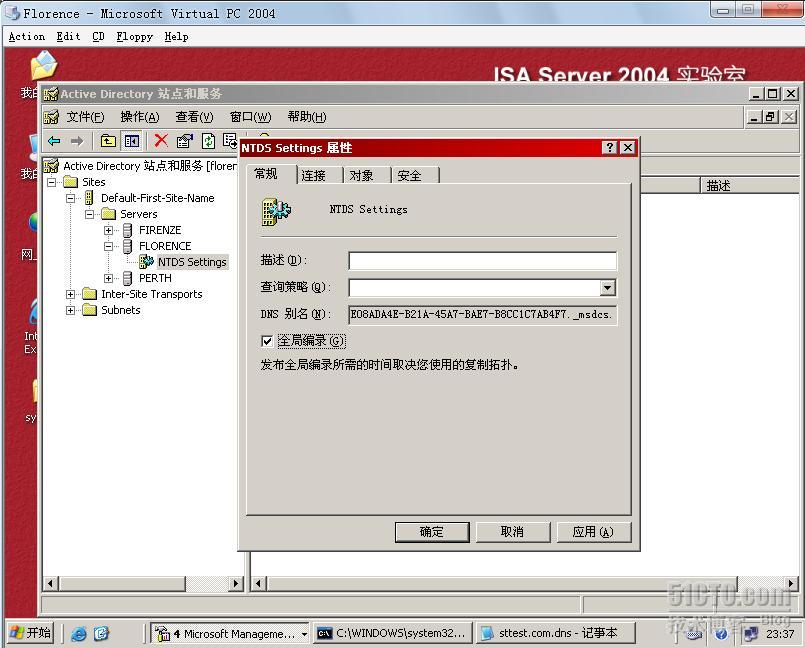
Task: Click the Subnets folder icon
Action: tap(89, 310)
